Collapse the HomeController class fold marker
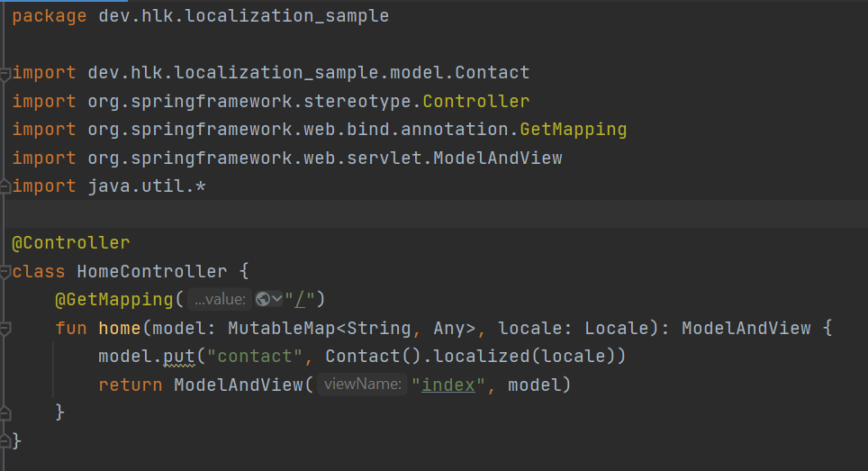Screen dimensions: 868x471 [5, 271]
